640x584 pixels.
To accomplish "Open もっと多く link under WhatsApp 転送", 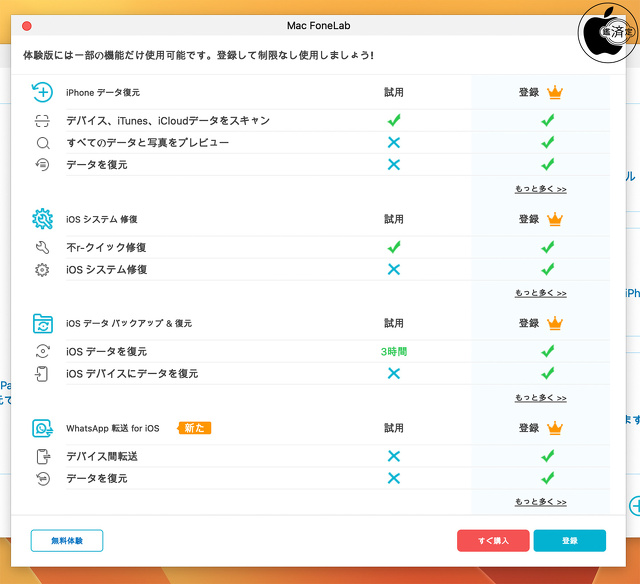I will (540, 501).
